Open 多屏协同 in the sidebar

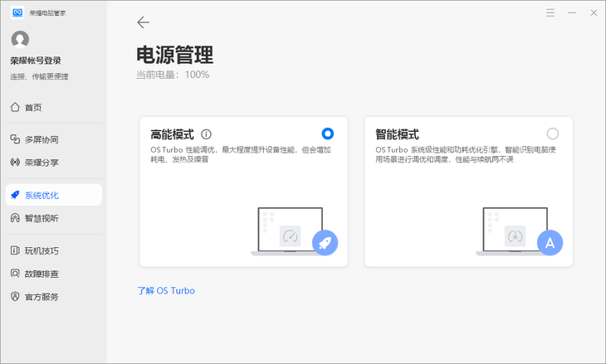(x=54, y=139)
